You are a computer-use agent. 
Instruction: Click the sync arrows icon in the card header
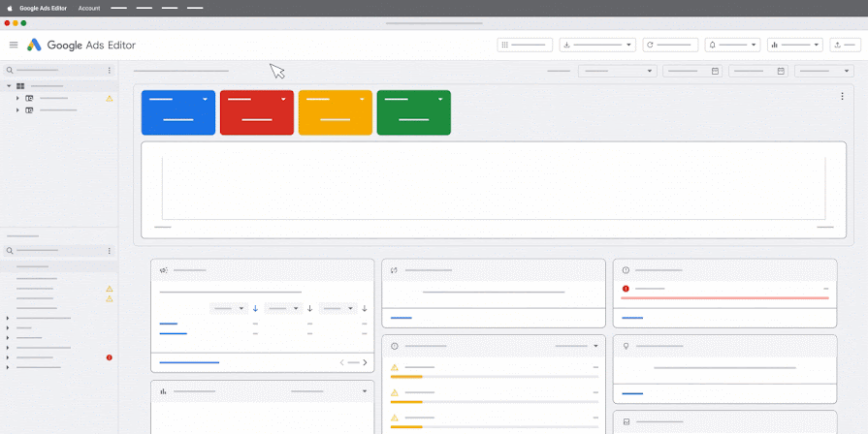click(394, 270)
